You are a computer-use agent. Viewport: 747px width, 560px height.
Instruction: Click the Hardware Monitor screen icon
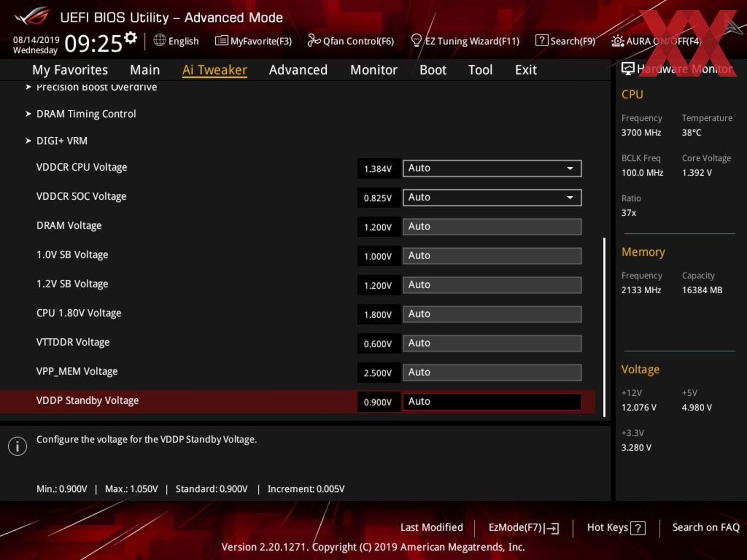[x=628, y=68]
